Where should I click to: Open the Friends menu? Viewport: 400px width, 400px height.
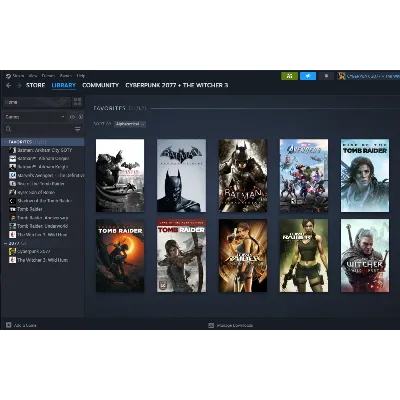(x=48, y=76)
